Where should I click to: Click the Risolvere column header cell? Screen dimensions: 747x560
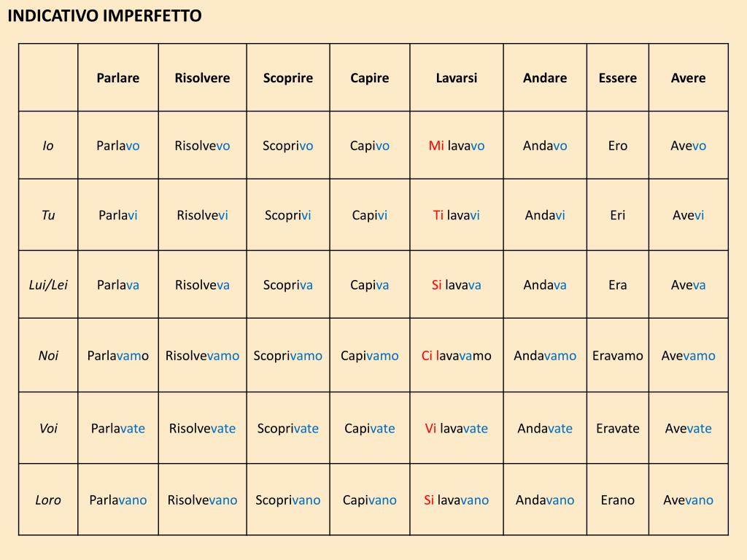click(202, 78)
